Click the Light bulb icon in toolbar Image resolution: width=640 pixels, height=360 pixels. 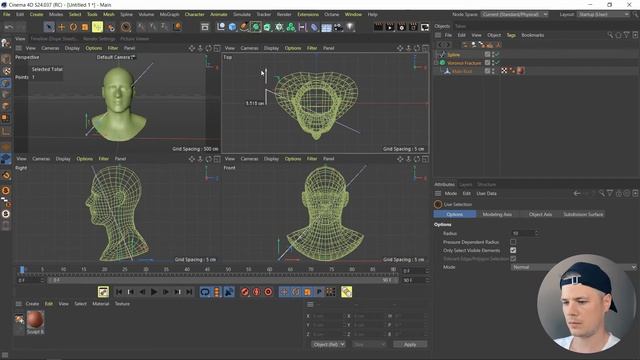(x=350, y=27)
